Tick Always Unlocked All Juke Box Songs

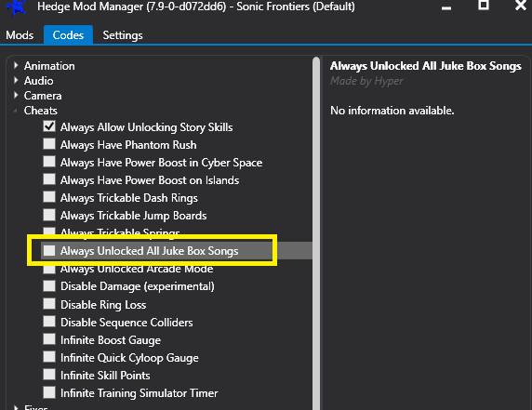pos(49,250)
